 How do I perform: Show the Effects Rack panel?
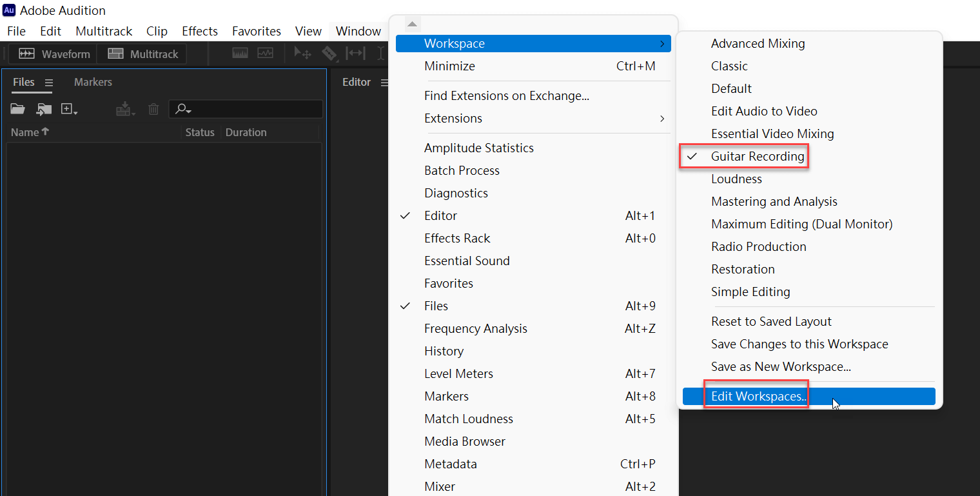(x=533, y=239)
